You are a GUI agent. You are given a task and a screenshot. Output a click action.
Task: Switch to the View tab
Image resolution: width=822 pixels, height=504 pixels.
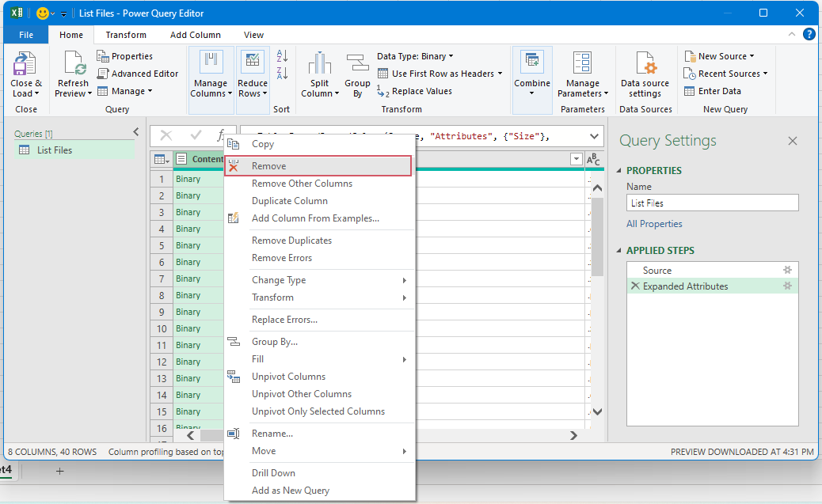point(253,35)
